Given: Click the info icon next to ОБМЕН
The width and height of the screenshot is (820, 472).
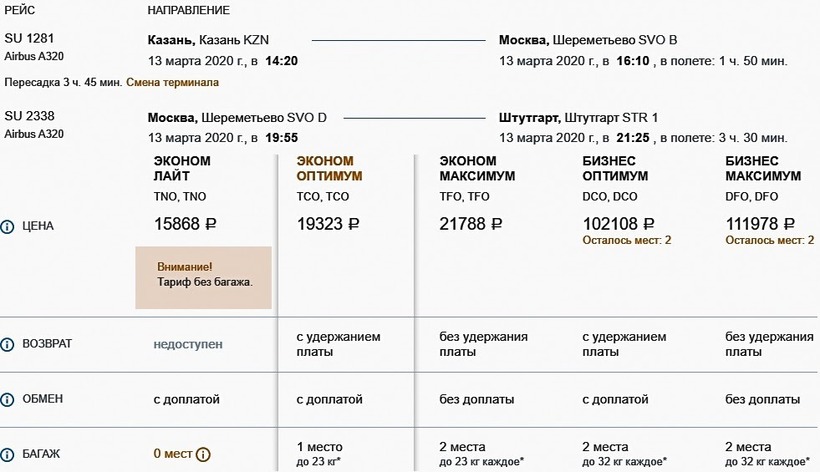Looking at the screenshot, I should (8, 399).
